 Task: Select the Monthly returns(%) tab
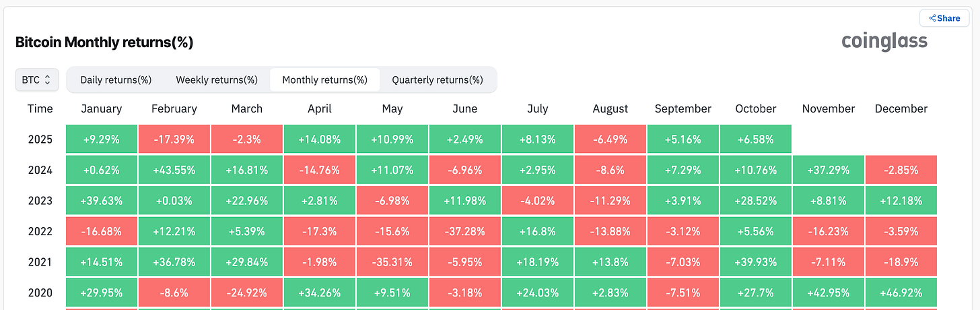click(324, 80)
